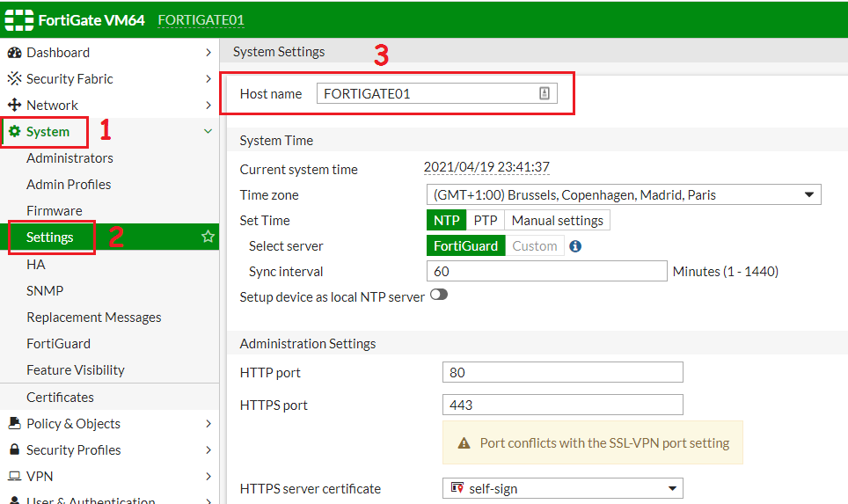Click the FORTIGATE01 hostname link in header
This screenshot has width=848, height=504.
[201, 20]
